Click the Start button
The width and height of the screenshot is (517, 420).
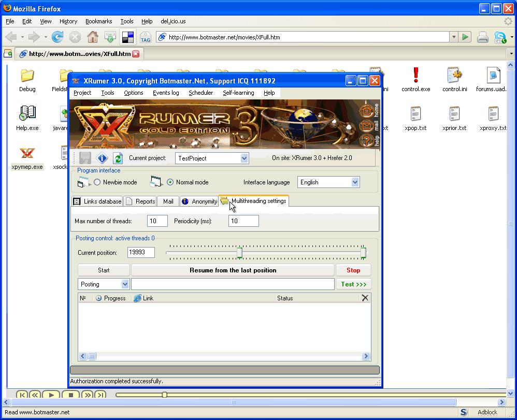104,270
